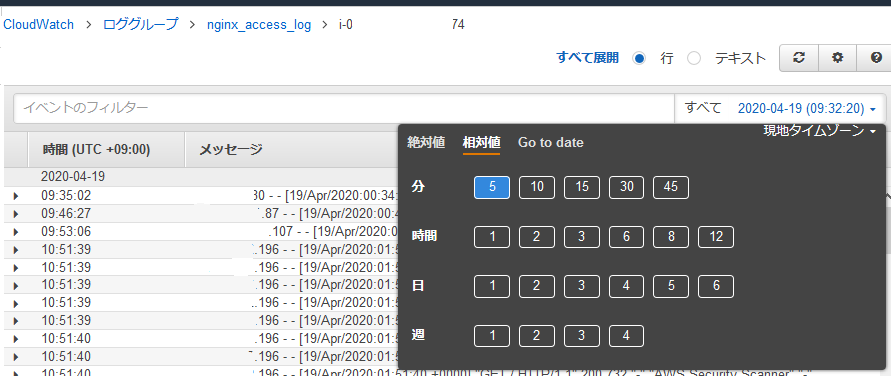Screen dimensions: 891x376
Task: Choose 4 weeks relative range
Action: (x=627, y=336)
